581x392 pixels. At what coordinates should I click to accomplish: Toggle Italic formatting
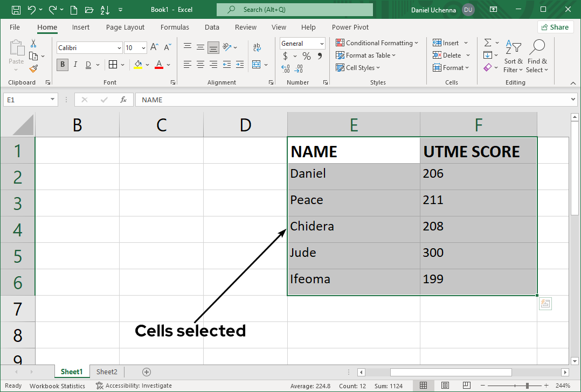[75, 65]
